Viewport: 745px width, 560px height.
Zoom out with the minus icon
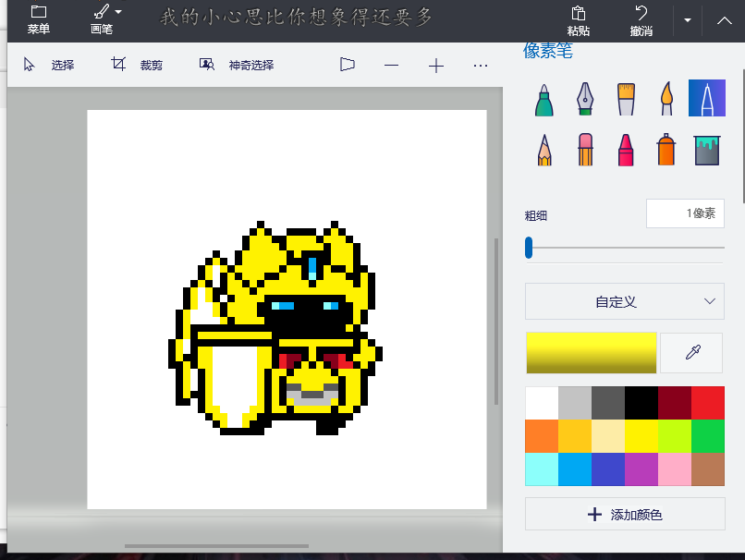point(392,65)
